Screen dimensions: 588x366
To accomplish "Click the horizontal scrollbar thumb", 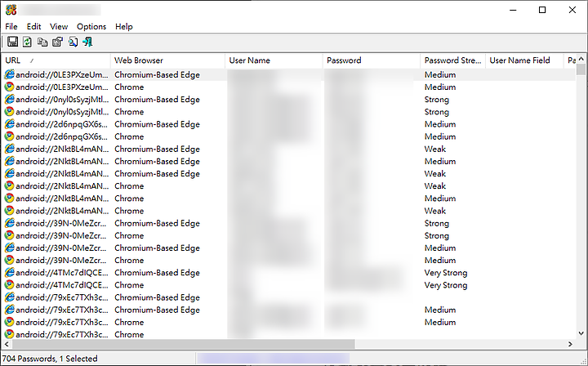I will 184,344.
